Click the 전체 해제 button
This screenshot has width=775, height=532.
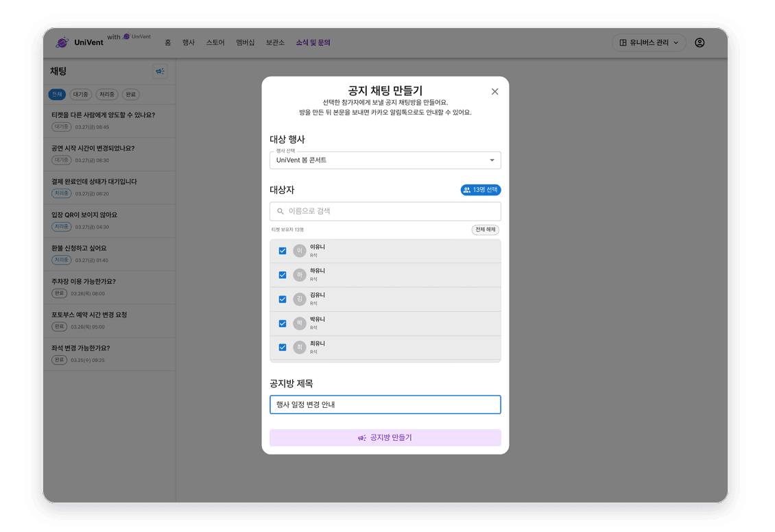485,230
